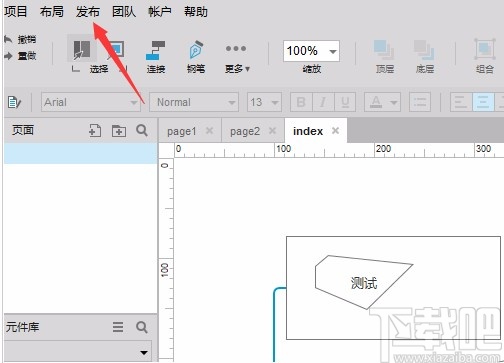Add a new page in 页面 panel
Screen dimensions: 504x363
[x=95, y=130]
